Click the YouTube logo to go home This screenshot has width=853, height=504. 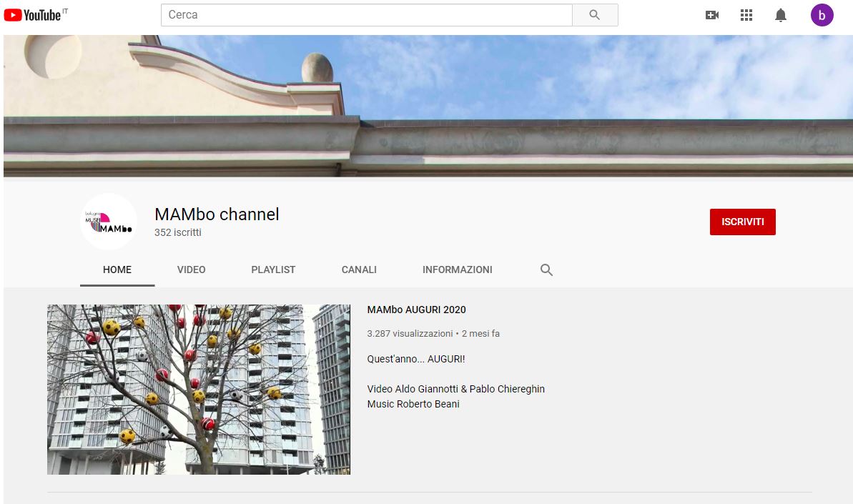[33, 15]
